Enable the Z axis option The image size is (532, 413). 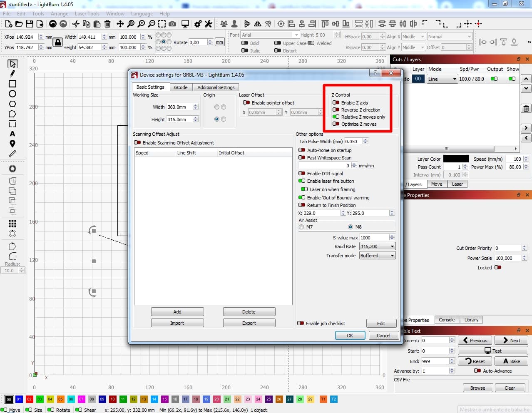[x=336, y=103]
